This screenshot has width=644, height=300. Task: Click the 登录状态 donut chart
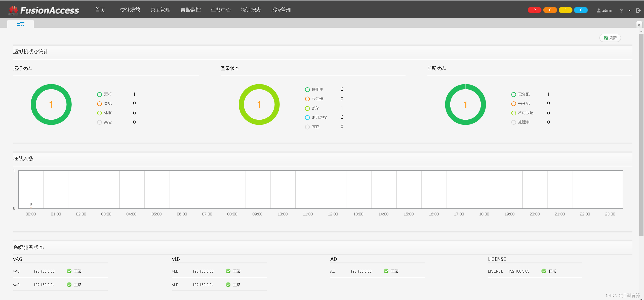(x=259, y=104)
